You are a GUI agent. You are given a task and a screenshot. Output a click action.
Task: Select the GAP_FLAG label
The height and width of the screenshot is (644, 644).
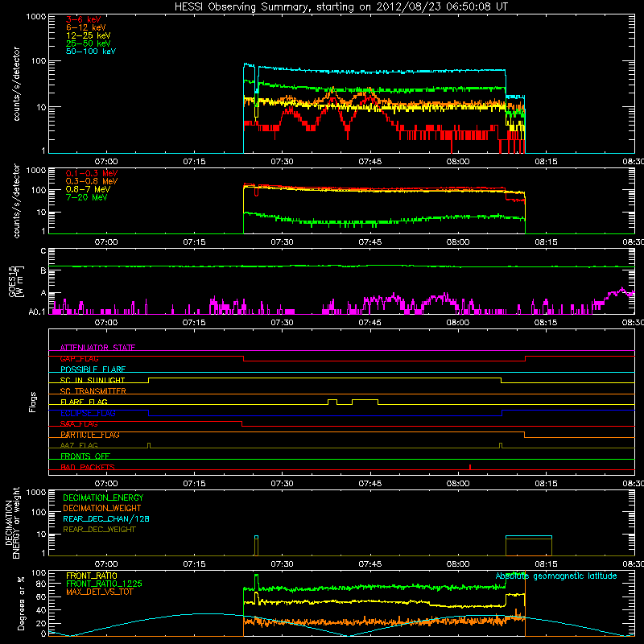[x=79, y=358]
